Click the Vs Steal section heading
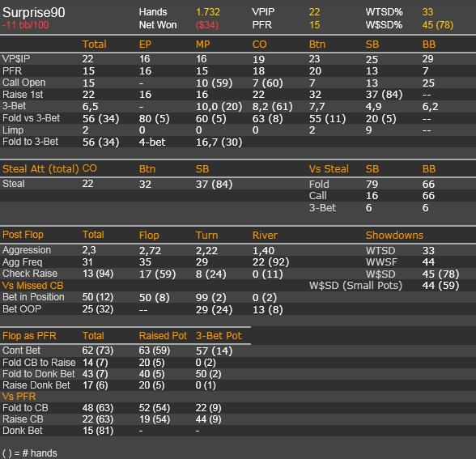Image resolution: width=476 pixels, height=459 pixels. pos(329,168)
